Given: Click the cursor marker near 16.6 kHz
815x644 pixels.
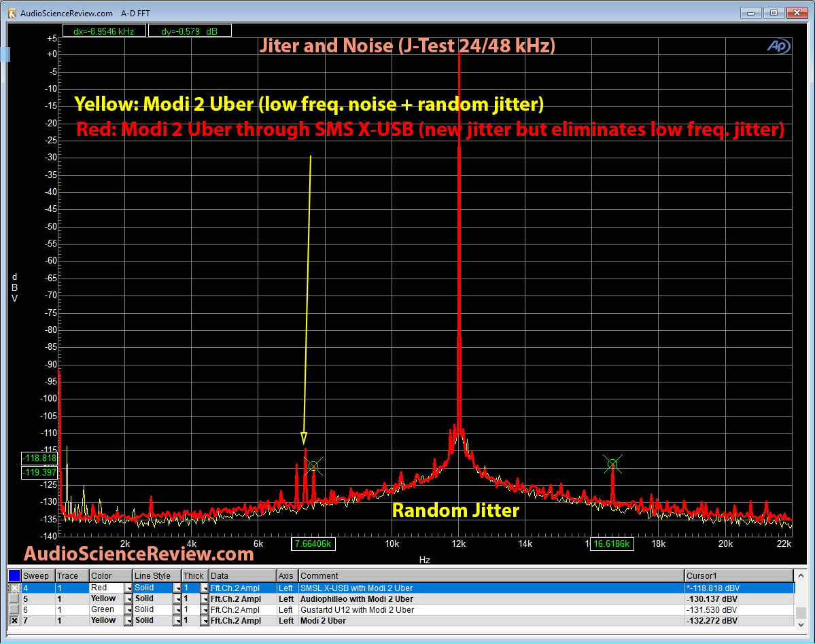Looking at the screenshot, I should click(x=613, y=463).
